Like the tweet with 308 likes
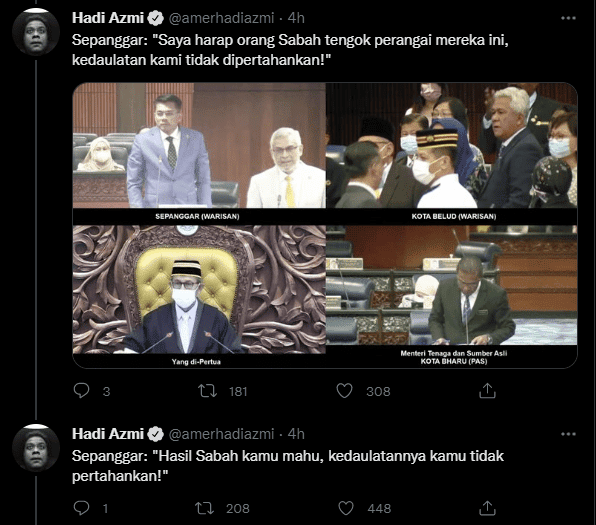The height and width of the screenshot is (525, 596). click(x=344, y=391)
